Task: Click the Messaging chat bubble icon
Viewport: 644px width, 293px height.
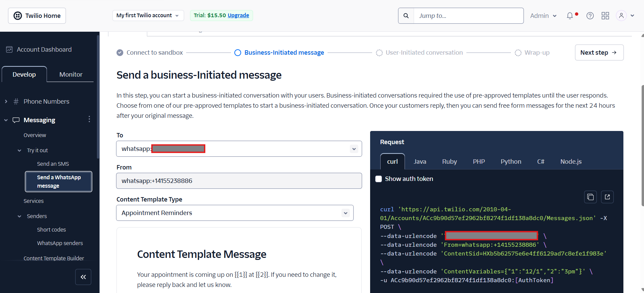Action: (x=16, y=120)
